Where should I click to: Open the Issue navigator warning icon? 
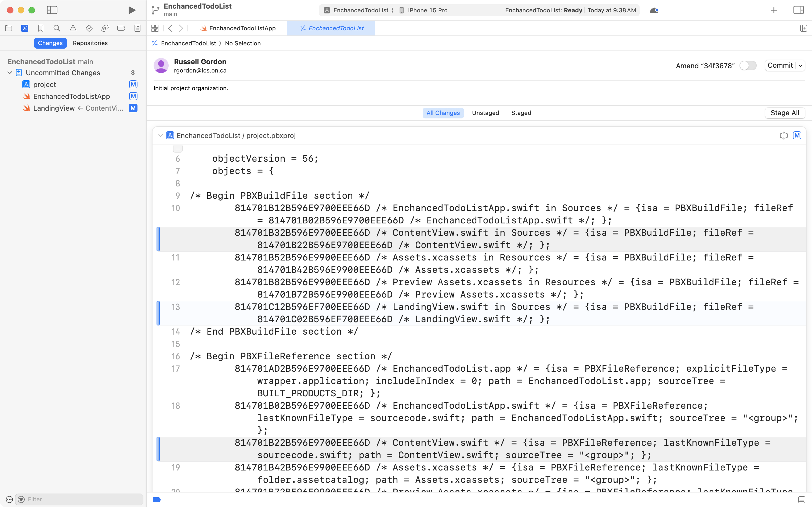coord(73,28)
